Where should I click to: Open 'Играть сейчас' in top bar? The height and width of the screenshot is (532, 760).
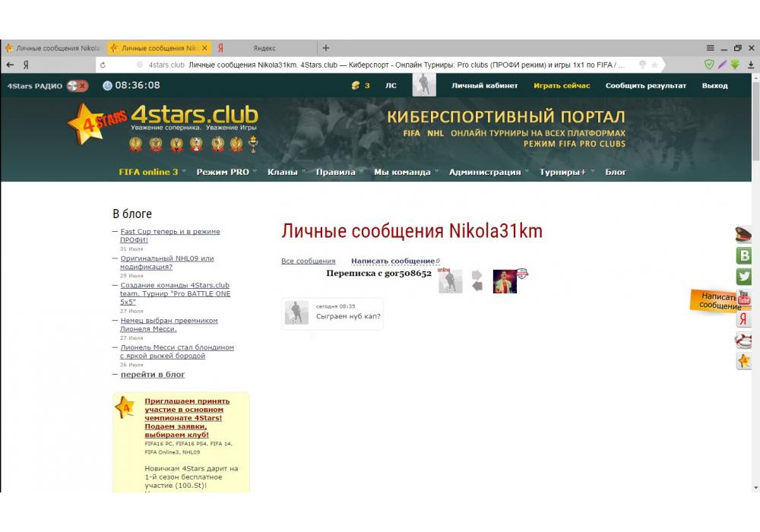(562, 86)
